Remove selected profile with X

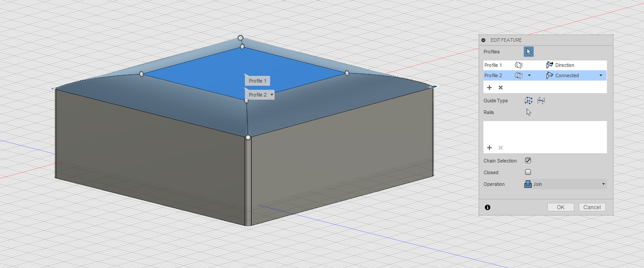pyautogui.click(x=501, y=88)
